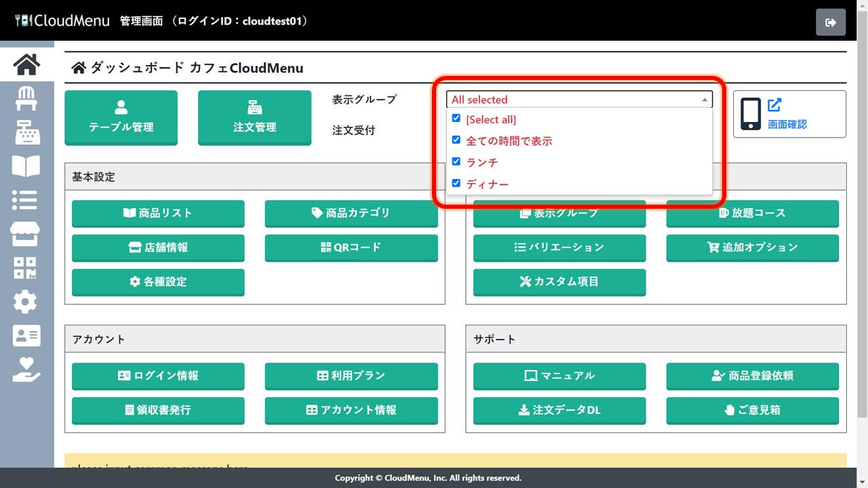Open 注文データDL

pyautogui.click(x=559, y=410)
